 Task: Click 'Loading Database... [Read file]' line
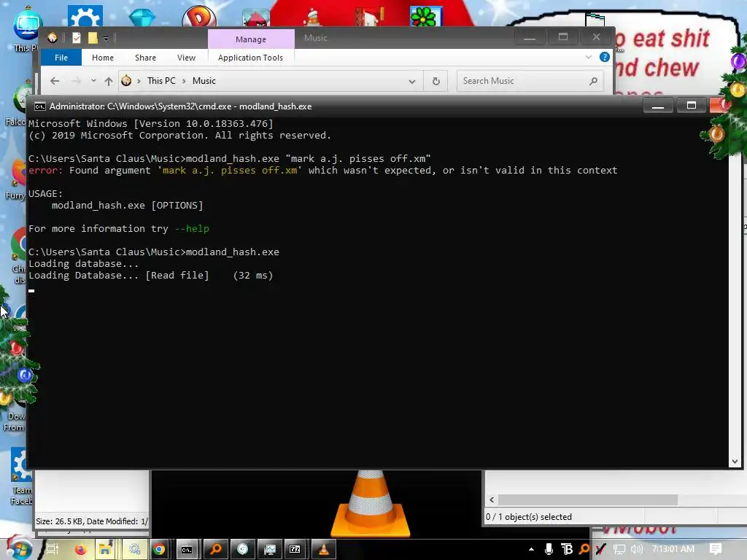119,275
